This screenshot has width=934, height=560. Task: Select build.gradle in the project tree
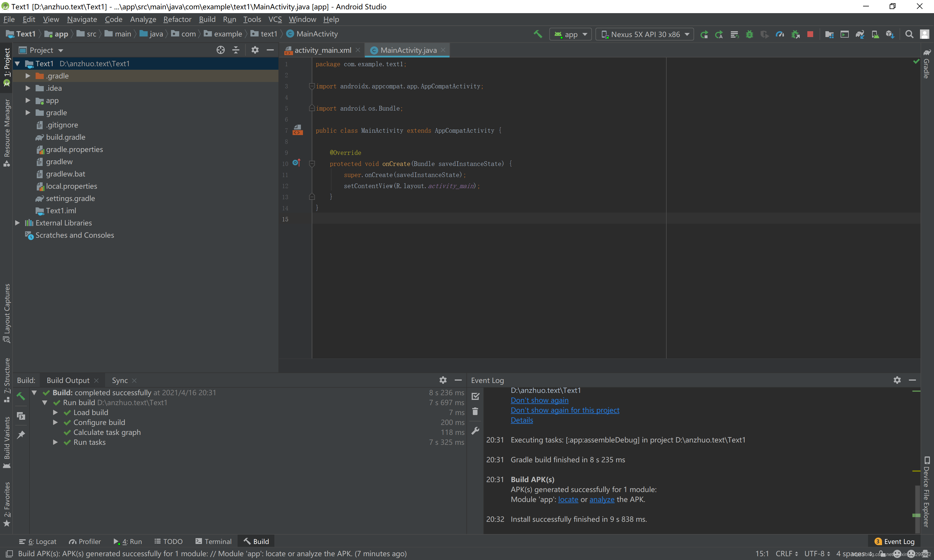[66, 137]
